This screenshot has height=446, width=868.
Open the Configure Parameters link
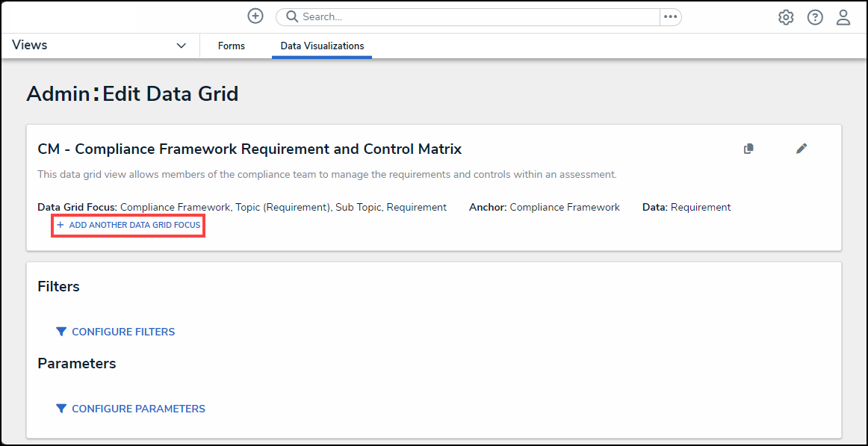click(x=138, y=409)
